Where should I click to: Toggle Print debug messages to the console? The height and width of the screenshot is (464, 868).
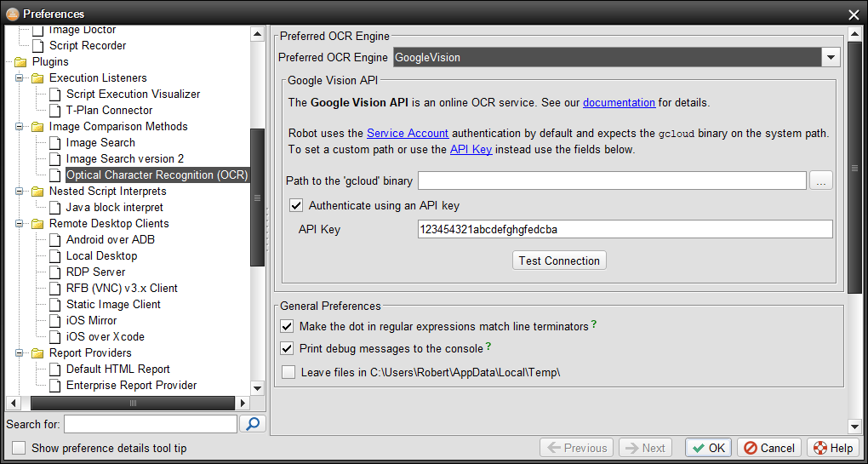[x=288, y=348]
